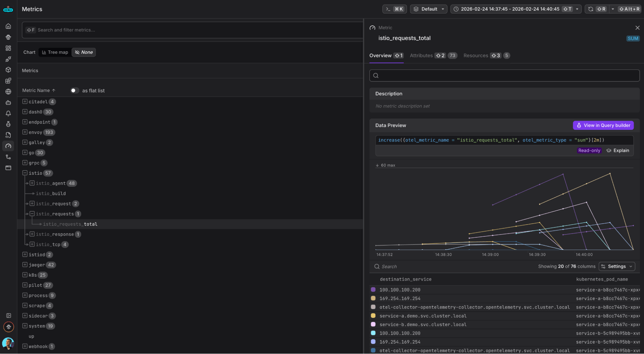The height and width of the screenshot is (354, 644).
Task: Select the 'up' metric row
Action: [190, 336]
